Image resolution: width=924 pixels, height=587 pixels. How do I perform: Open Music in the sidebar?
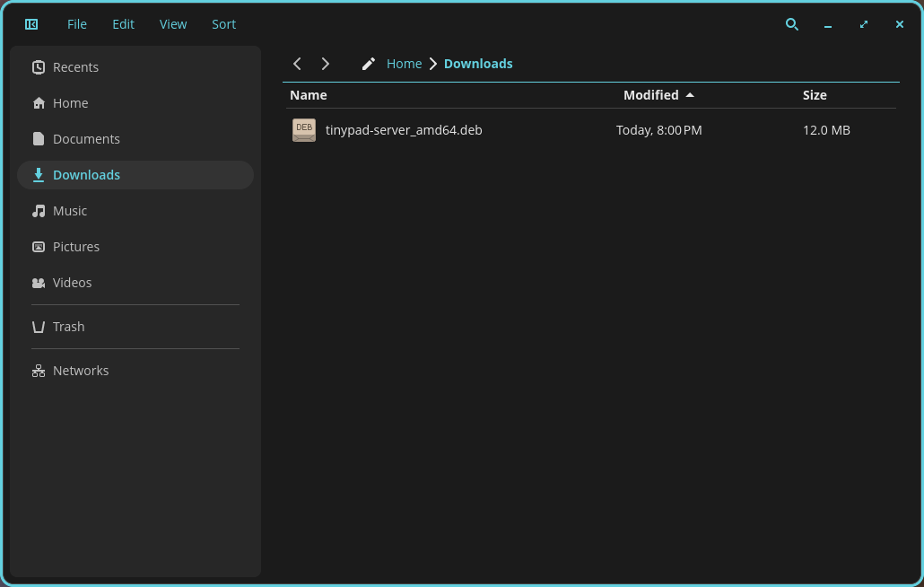click(x=135, y=211)
